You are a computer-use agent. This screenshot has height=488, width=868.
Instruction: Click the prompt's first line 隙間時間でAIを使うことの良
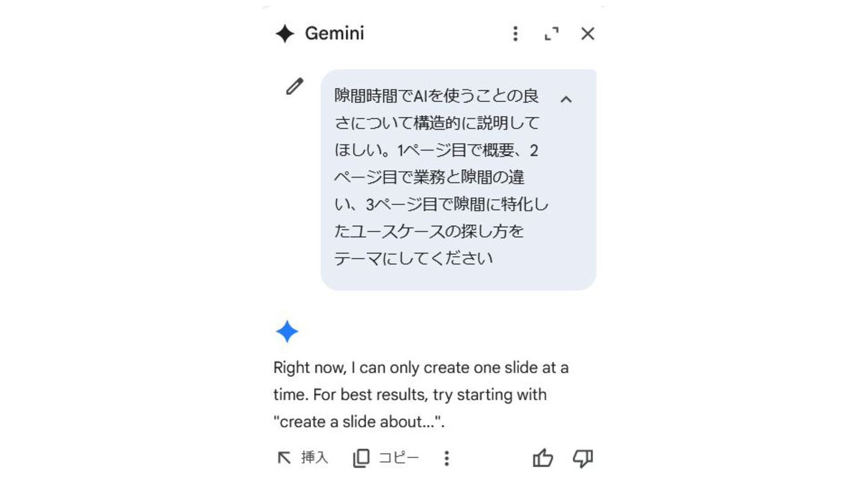click(436, 96)
